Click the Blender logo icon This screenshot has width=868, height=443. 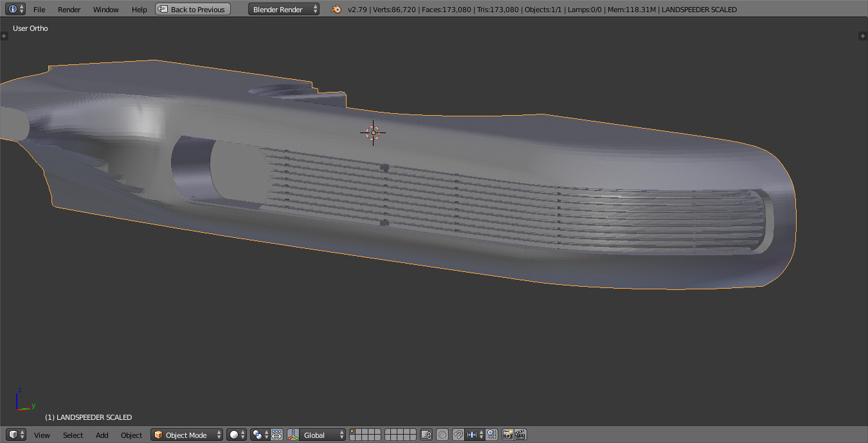pyautogui.click(x=336, y=10)
